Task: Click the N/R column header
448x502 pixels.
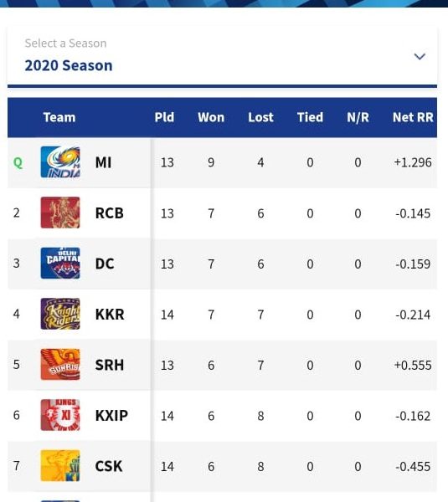Action: [358, 117]
